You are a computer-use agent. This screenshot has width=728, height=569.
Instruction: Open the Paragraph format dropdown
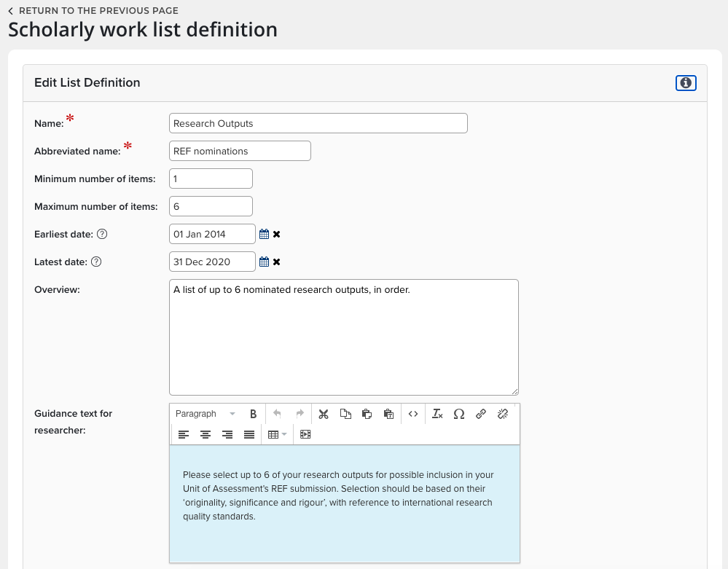coord(205,414)
